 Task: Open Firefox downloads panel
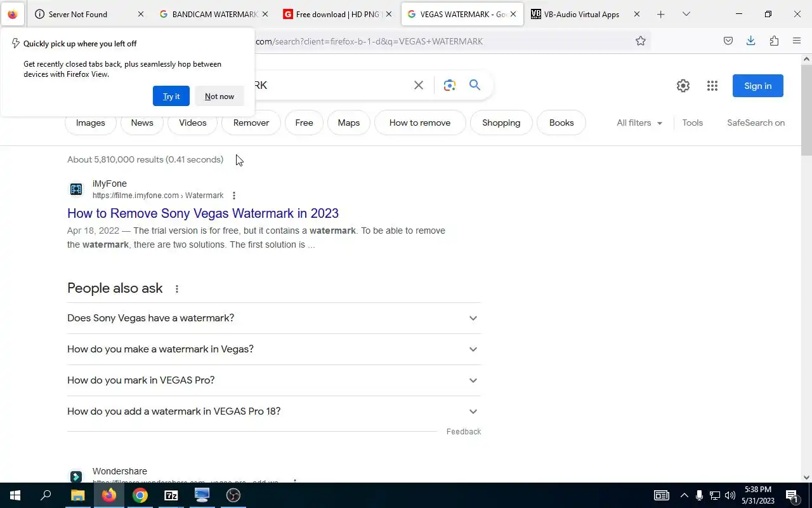[751, 41]
